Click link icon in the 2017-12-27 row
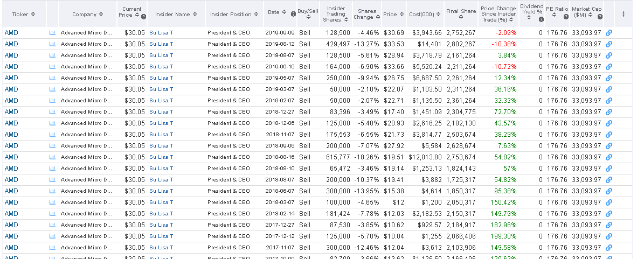The height and width of the screenshot is (259, 644). click(x=609, y=225)
